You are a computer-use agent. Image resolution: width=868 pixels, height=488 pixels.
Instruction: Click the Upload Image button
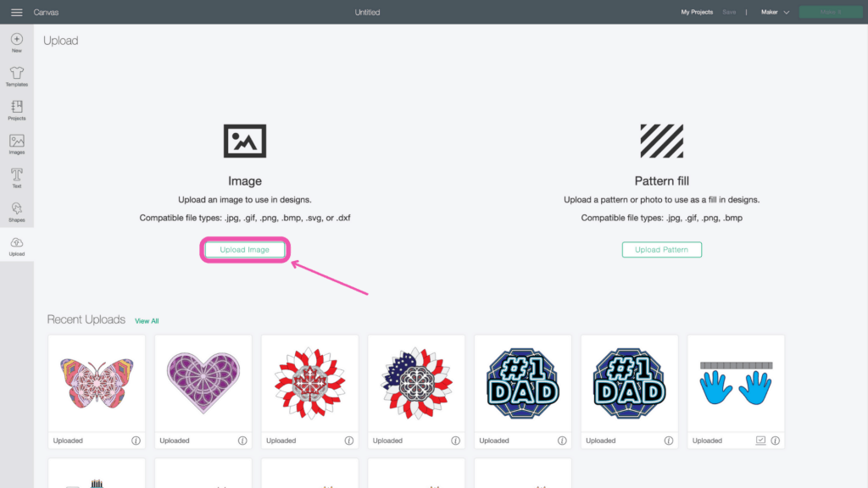point(245,250)
